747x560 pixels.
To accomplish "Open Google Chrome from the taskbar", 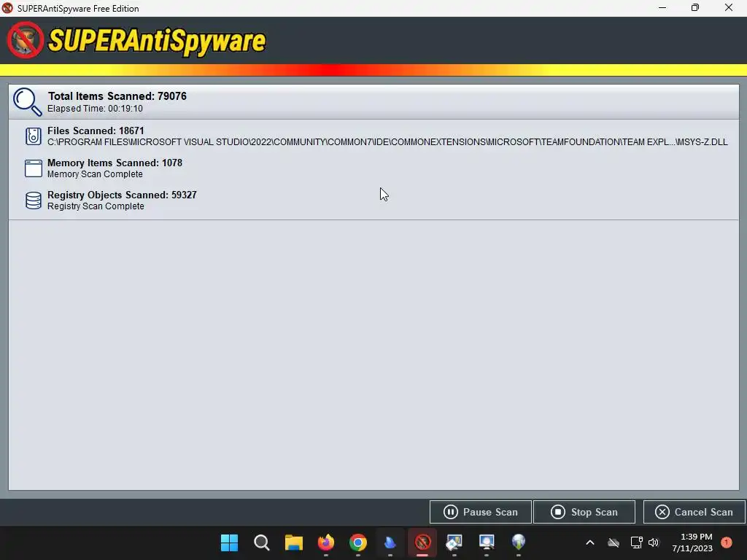I will [x=358, y=542].
